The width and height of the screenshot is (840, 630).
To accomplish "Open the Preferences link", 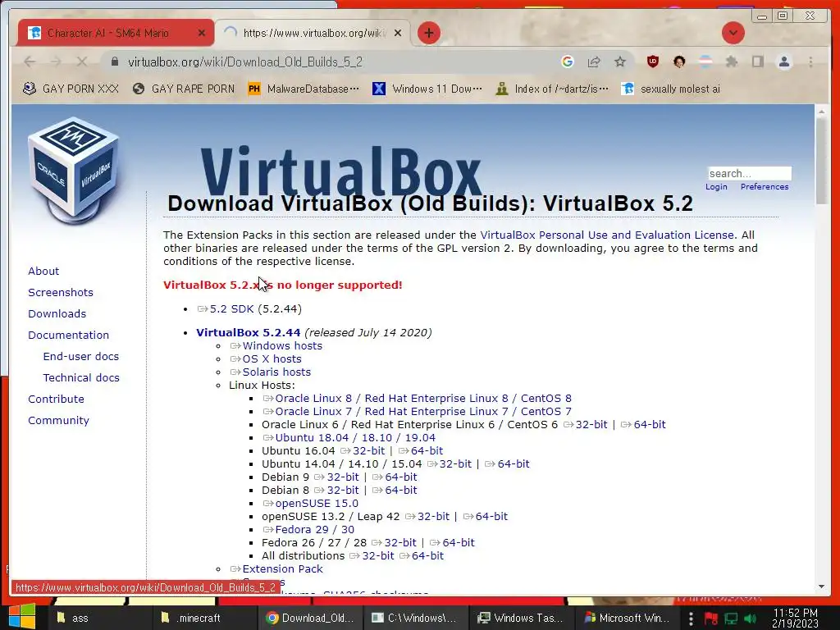I will point(765,186).
